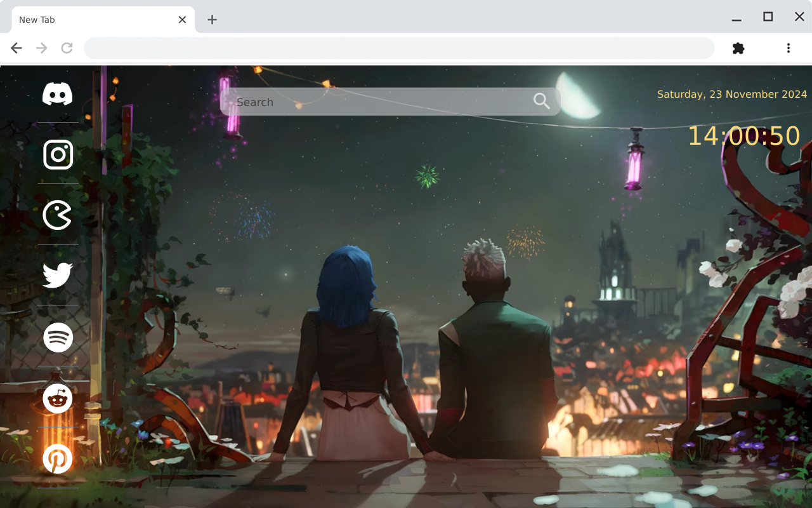
Task: Click the browser address bar
Action: pos(398,48)
